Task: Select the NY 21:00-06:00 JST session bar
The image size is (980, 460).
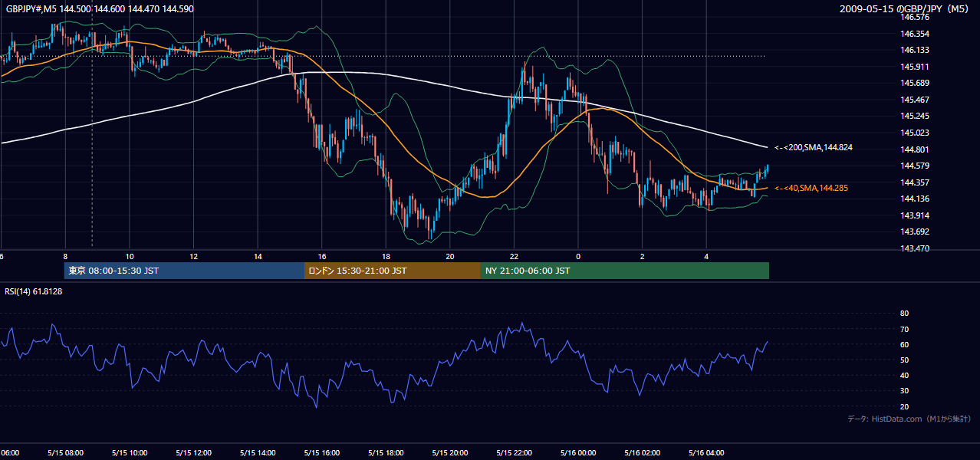Action: 625,271
